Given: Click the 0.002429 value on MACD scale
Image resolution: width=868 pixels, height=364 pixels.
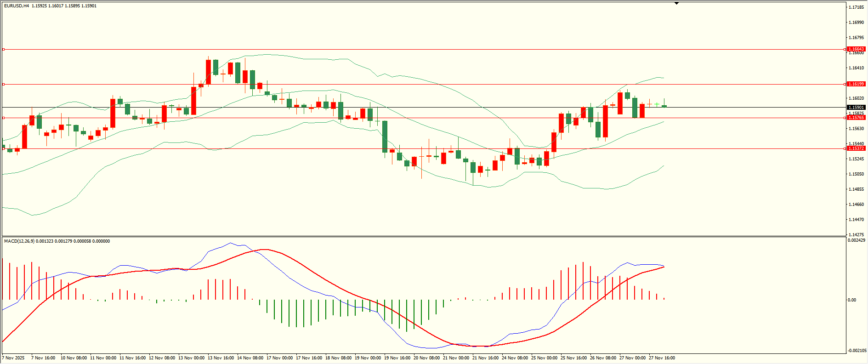Looking at the screenshot, I should [857, 240].
